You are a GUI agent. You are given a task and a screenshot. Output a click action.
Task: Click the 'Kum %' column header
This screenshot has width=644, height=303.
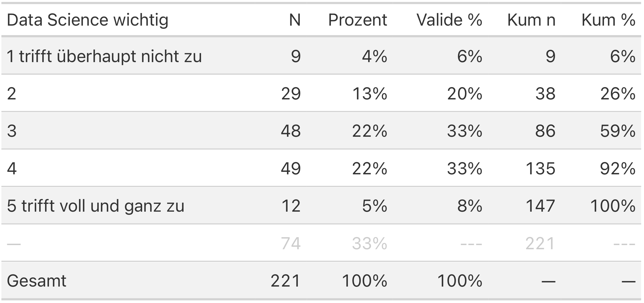click(x=608, y=20)
